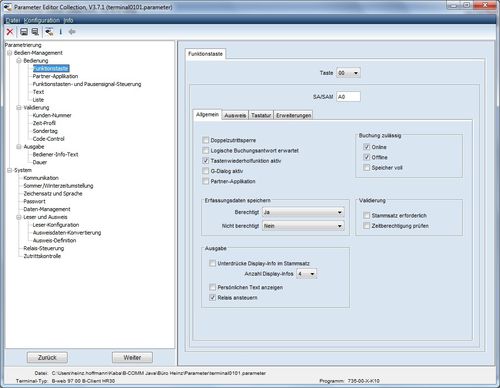Check Stammsatz erforderlich
The image size is (500, 388).
(x=367, y=215)
